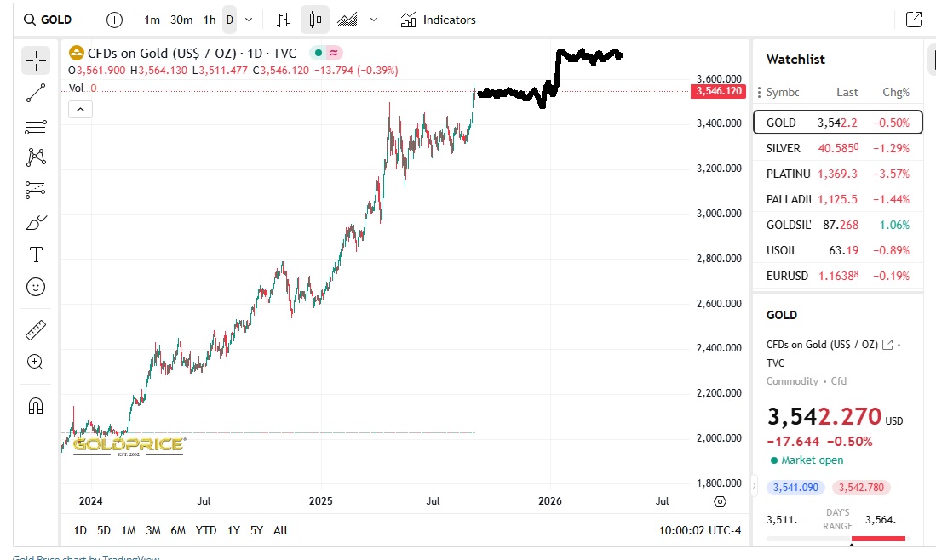This screenshot has height=560, width=936.
Task: Sort watchlist by Chg% column header
Action: [896, 93]
